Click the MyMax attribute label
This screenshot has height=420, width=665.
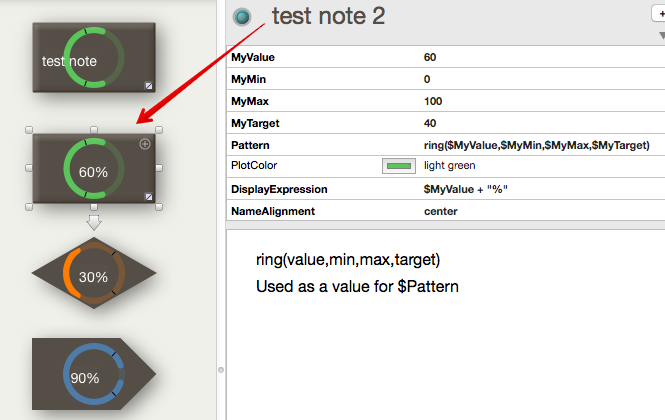click(250, 101)
